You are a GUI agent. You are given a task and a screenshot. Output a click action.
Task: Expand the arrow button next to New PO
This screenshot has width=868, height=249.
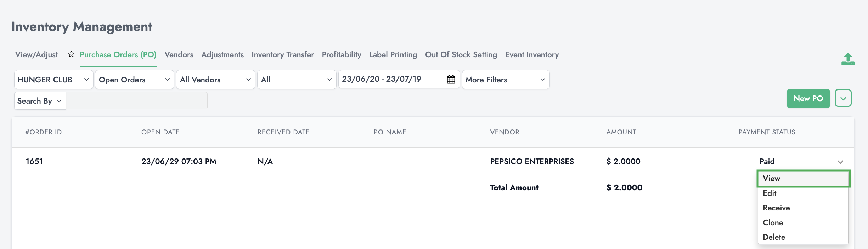(843, 98)
